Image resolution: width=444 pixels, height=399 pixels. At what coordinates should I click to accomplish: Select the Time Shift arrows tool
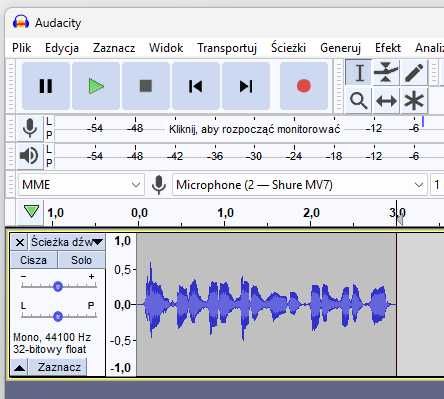click(x=386, y=100)
